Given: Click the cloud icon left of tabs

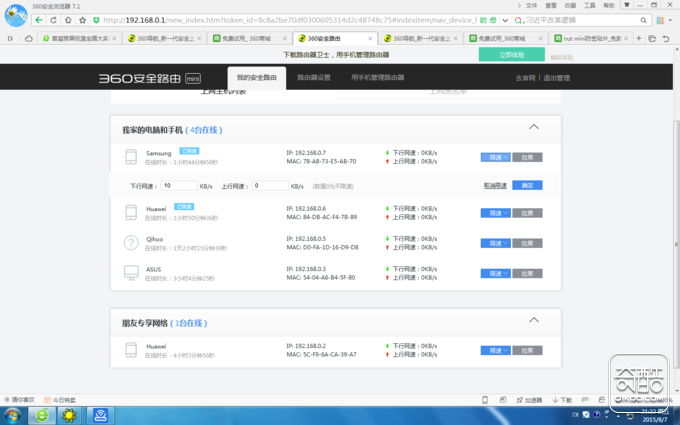Looking at the screenshot, I should click(x=29, y=38).
